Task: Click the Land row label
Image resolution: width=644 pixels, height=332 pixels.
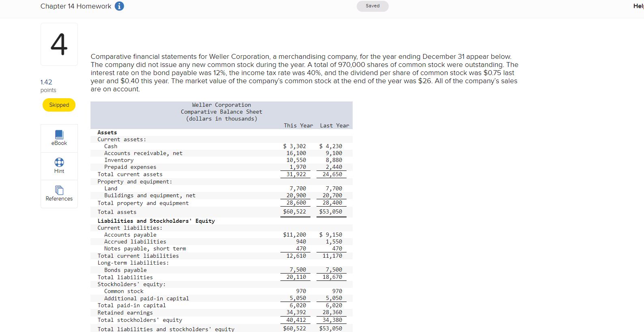Action: (x=111, y=188)
